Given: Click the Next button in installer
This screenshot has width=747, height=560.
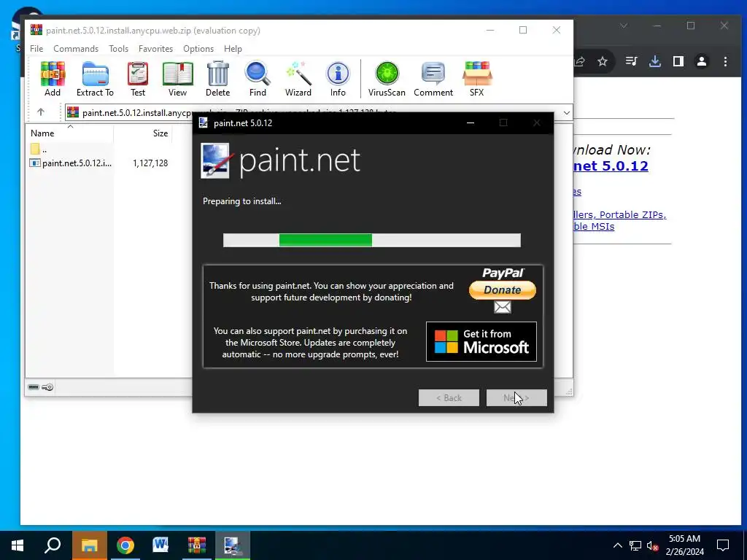Looking at the screenshot, I should coord(516,397).
